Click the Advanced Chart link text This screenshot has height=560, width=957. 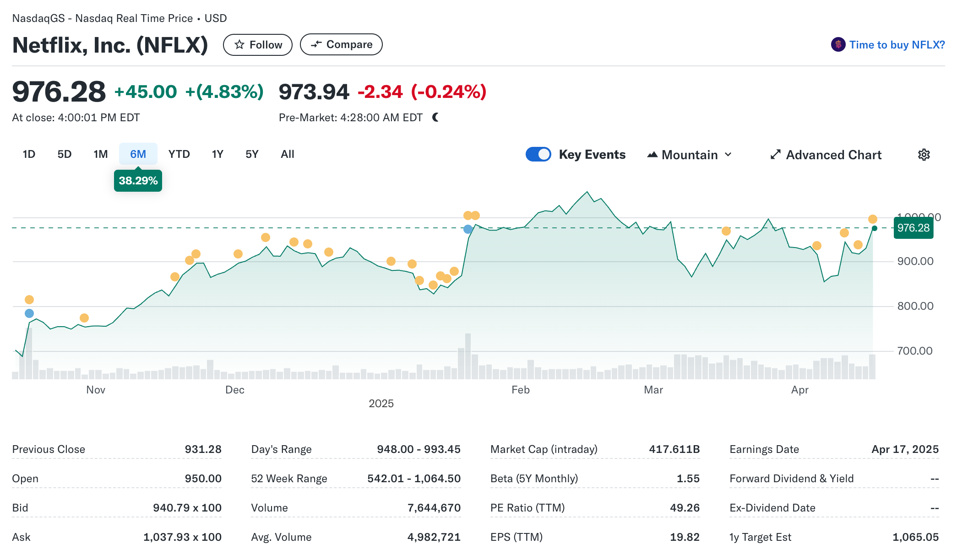pos(833,155)
